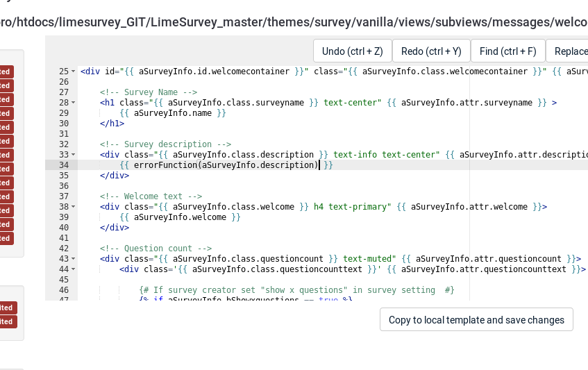Collapse the welcome div at line 38

point(74,207)
